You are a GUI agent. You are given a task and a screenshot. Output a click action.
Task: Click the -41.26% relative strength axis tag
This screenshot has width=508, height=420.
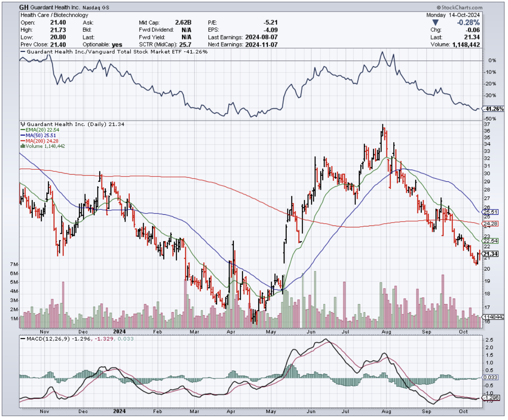494,109
